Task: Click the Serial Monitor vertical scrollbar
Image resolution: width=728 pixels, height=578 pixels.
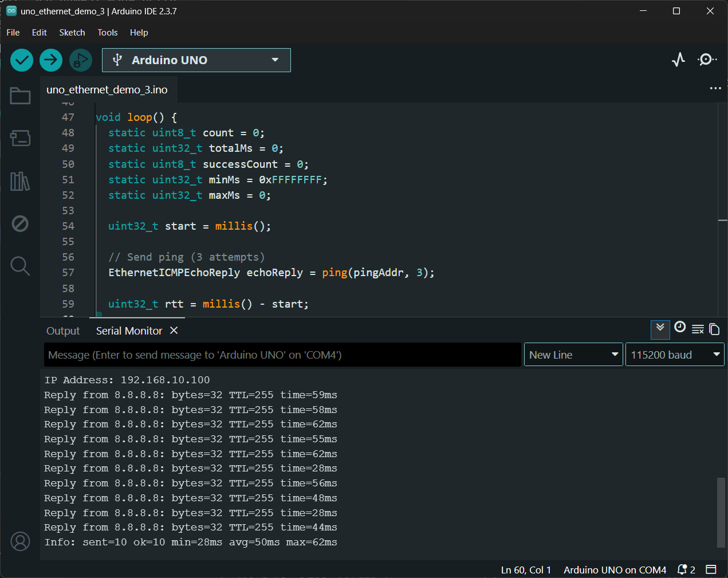Action: tap(721, 512)
